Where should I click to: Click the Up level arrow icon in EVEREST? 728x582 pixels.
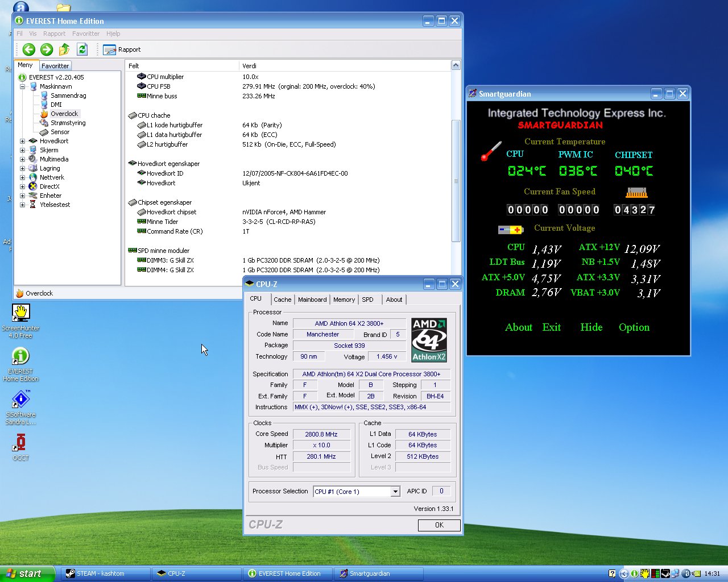[64, 49]
